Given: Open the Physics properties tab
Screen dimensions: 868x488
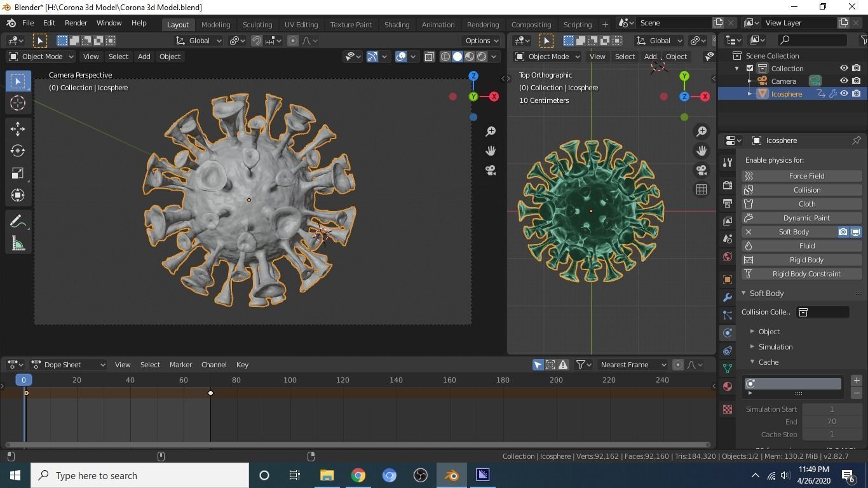Looking at the screenshot, I should coord(728,333).
